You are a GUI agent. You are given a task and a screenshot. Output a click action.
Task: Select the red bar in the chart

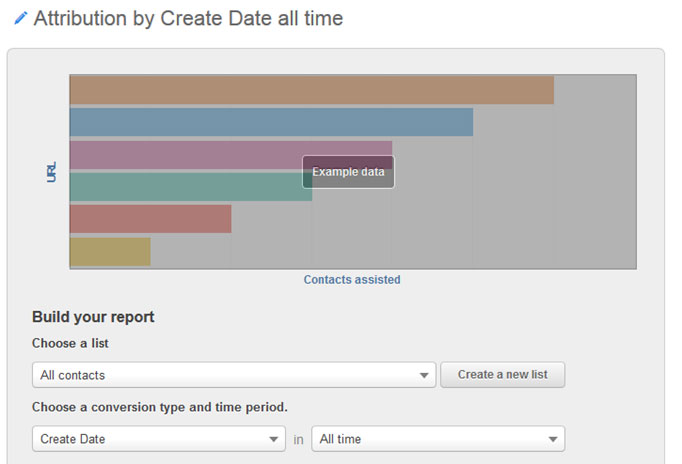coord(150,219)
